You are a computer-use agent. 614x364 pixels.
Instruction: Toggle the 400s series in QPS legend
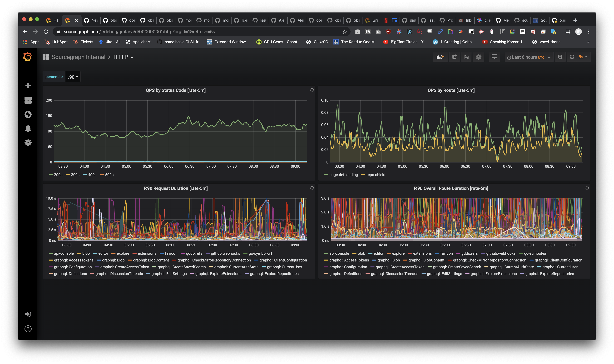click(92, 175)
